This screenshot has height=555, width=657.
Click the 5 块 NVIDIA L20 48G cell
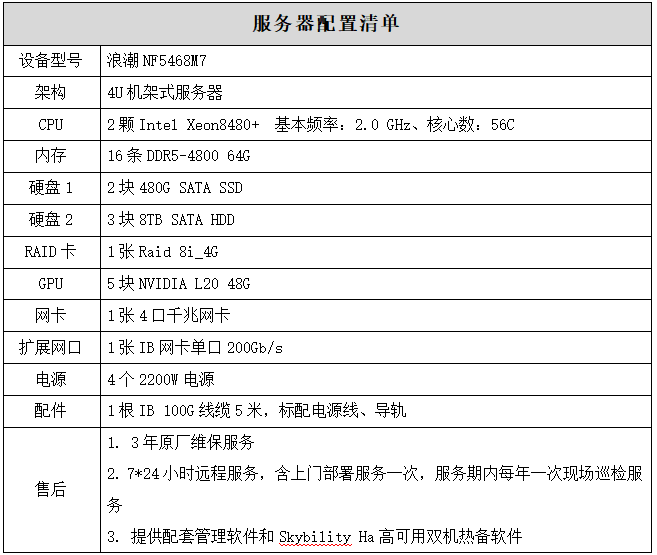(x=178, y=284)
